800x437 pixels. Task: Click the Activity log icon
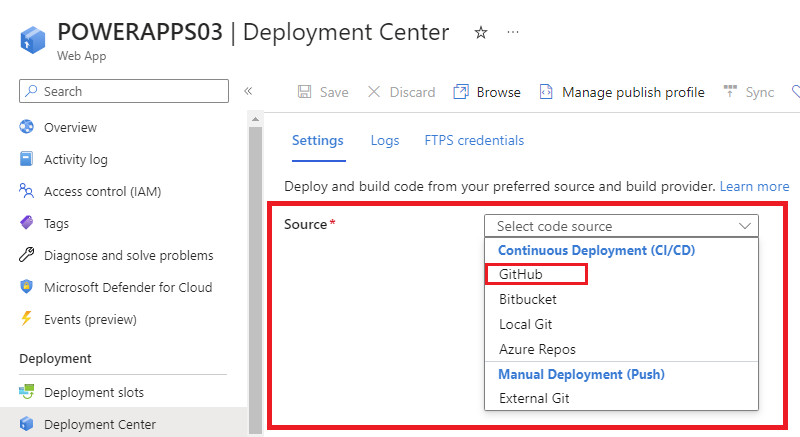pyautogui.click(x=27, y=159)
